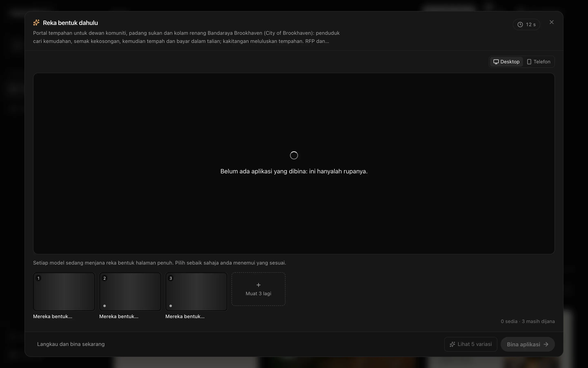Select design thumbnail number 1

click(x=64, y=292)
